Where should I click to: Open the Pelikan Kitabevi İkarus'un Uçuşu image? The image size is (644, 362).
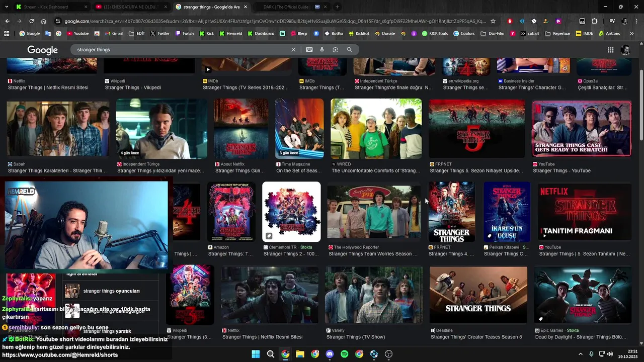pyautogui.click(x=507, y=212)
